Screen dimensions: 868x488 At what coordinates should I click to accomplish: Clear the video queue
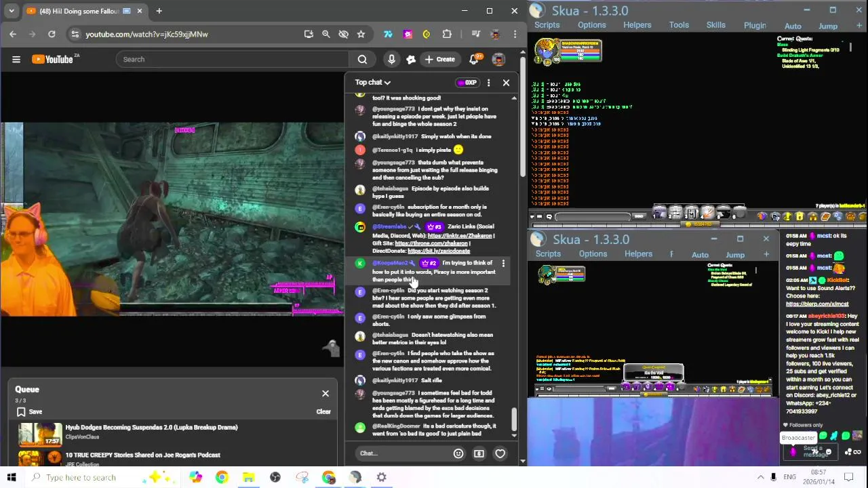(x=323, y=411)
